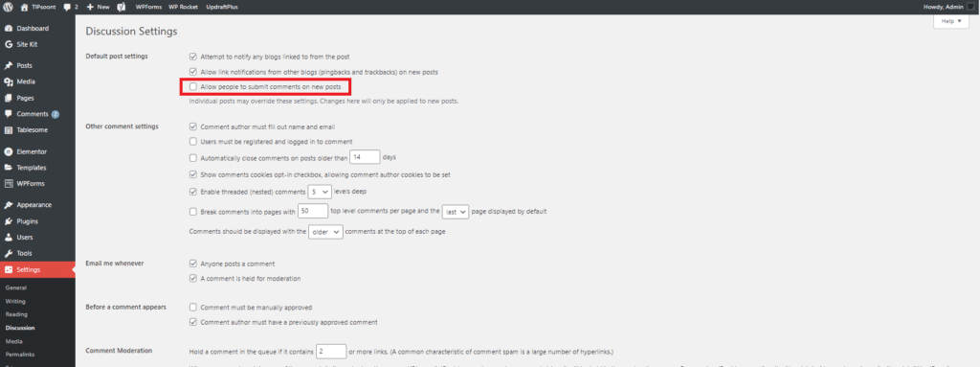Click the Users person icon
980x367 pixels.
tap(8, 238)
